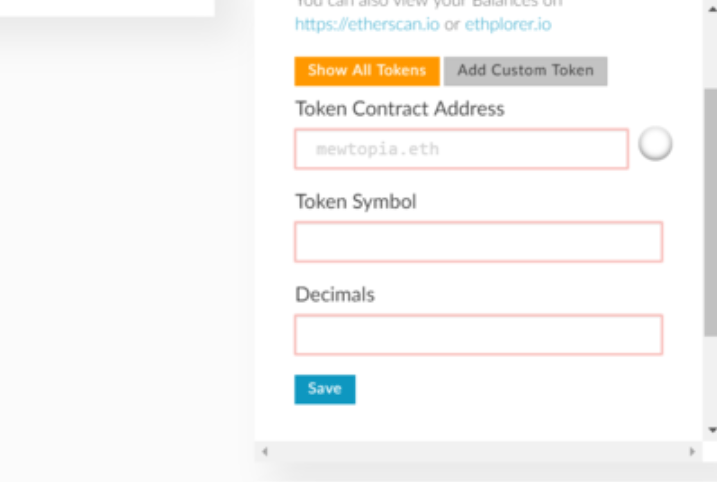Click the Decimals label text
This screenshot has width=717, height=482.
(335, 295)
